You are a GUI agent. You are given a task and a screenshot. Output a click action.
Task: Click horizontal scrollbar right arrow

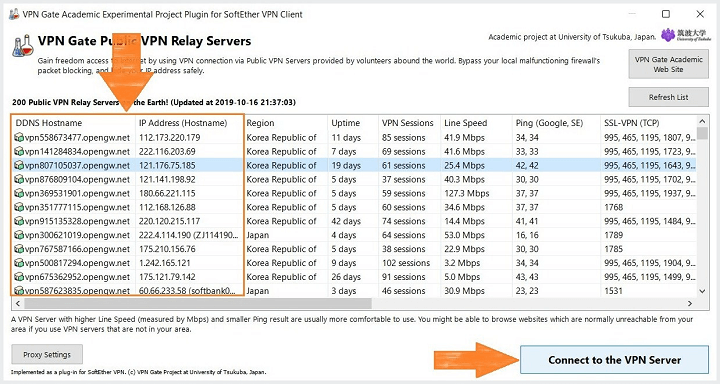point(690,304)
